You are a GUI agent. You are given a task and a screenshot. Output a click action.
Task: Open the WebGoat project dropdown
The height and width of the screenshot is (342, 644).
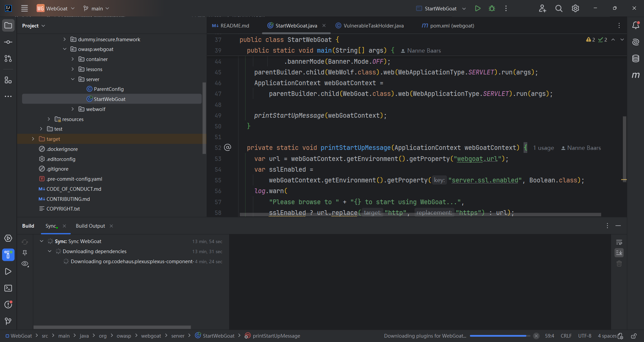pyautogui.click(x=56, y=8)
